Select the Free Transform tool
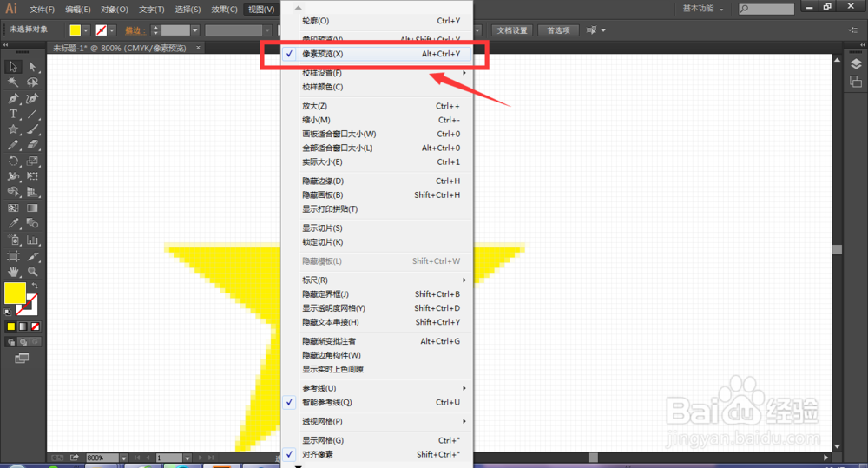The height and width of the screenshot is (468, 868). [33, 176]
